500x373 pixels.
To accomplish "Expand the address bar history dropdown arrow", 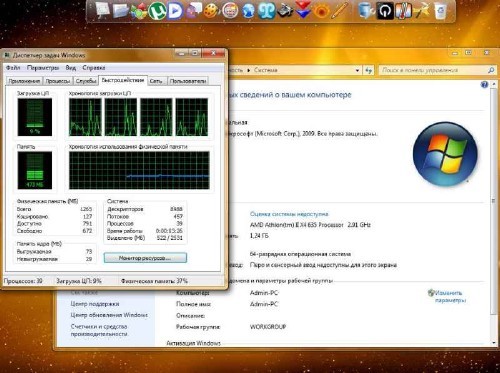I will tap(357, 70).
